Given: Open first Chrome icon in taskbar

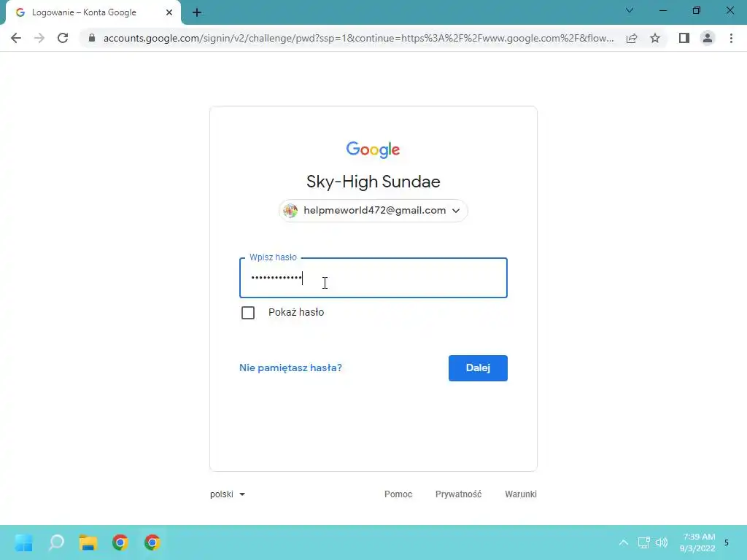Looking at the screenshot, I should tap(120, 542).
